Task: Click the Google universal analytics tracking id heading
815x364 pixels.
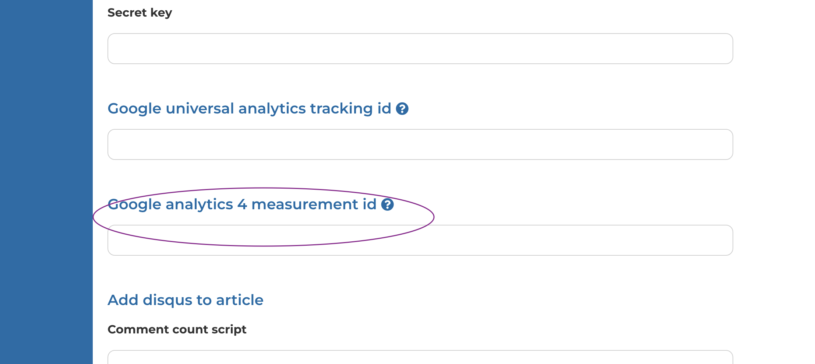Action: [249, 109]
